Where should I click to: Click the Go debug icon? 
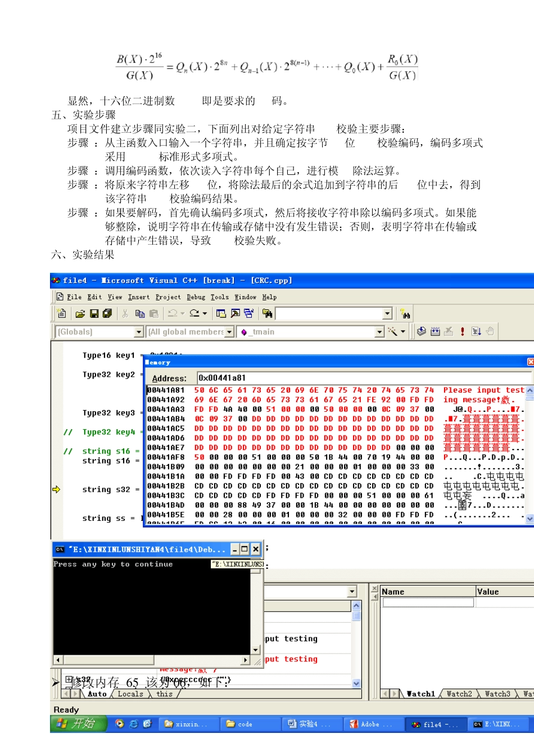[x=476, y=331]
